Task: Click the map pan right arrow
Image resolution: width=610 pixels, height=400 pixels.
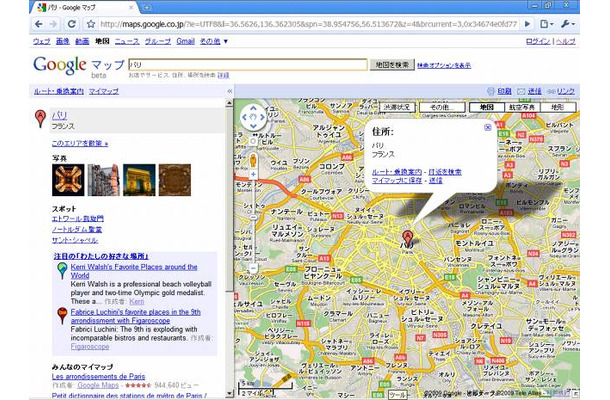Action: click(262, 117)
